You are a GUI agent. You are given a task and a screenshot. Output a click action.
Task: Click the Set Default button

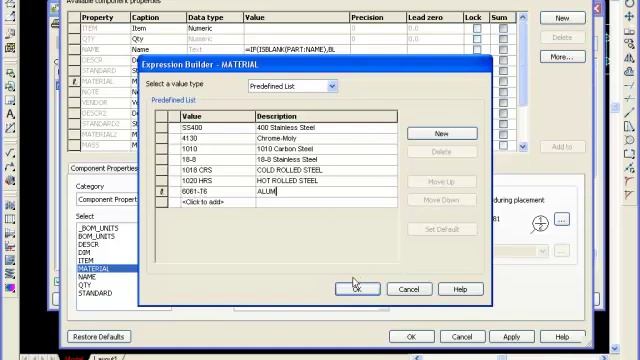coord(442,229)
